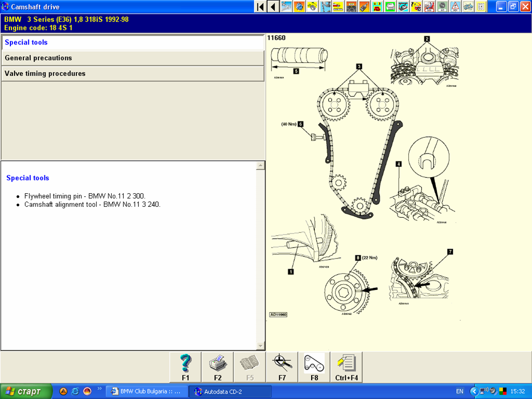The height and width of the screenshot is (399, 532).
Task: Open the General precautions section
Action: [133, 58]
